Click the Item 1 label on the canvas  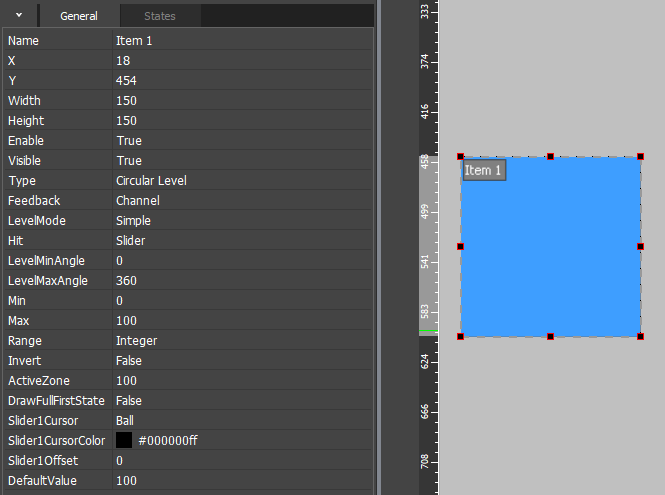484,171
